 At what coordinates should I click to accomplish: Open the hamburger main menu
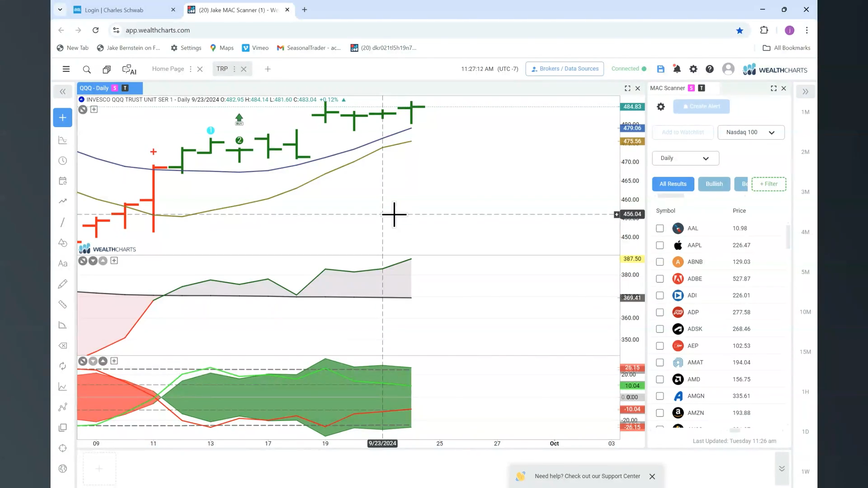click(x=66, y=69)
